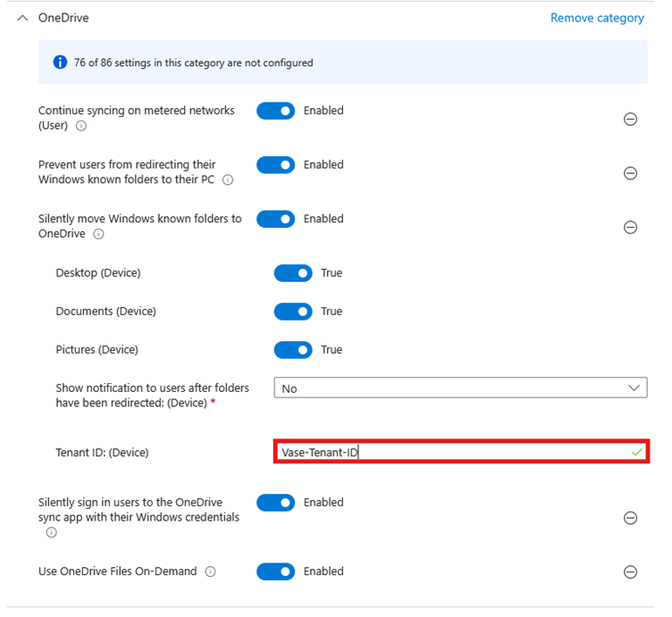This screenshot has width=672, height=617.
Task: Switch off Documents (Device) toggle
Action: pyautogui.click(x=293, y=312)
